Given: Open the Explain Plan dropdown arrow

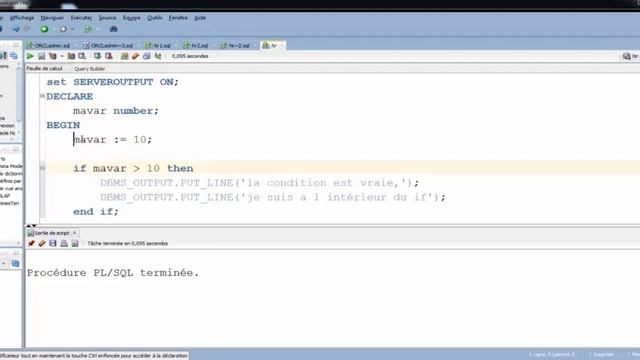Looking at the screenshot, I should point(62,56).
